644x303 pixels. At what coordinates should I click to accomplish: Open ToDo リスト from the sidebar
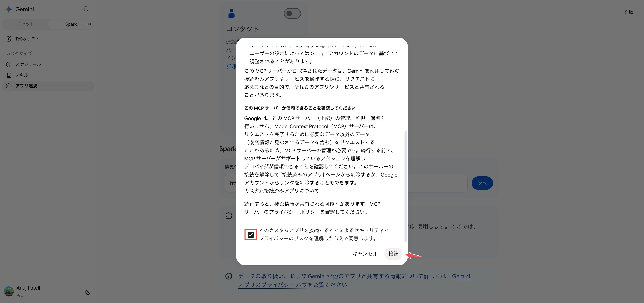point(48,39)
